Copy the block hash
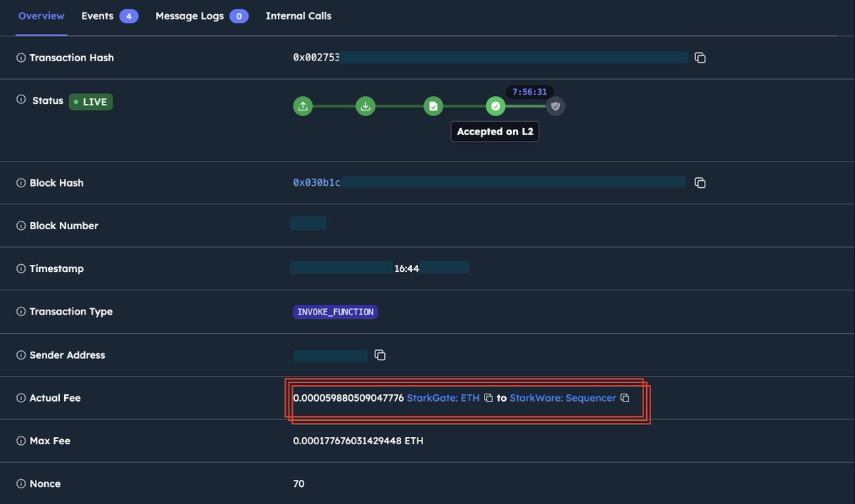The image size is (855, 504). [700, 183]
